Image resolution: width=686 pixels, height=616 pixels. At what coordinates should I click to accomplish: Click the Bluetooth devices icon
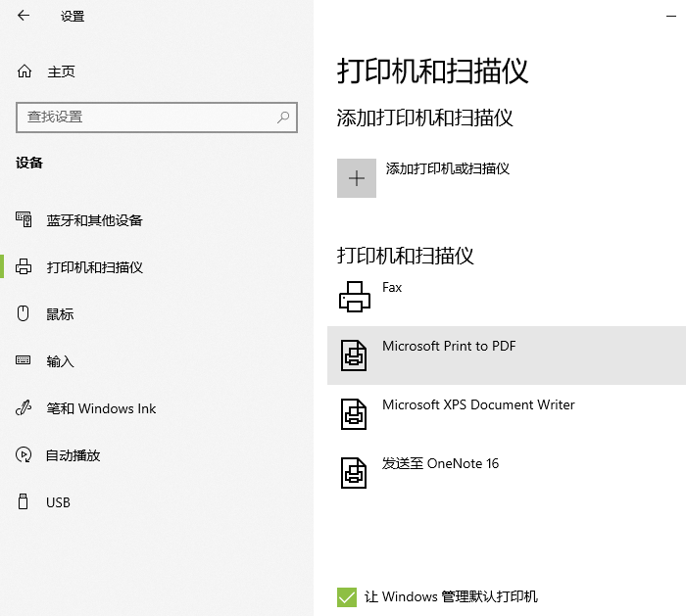[24, 219]
